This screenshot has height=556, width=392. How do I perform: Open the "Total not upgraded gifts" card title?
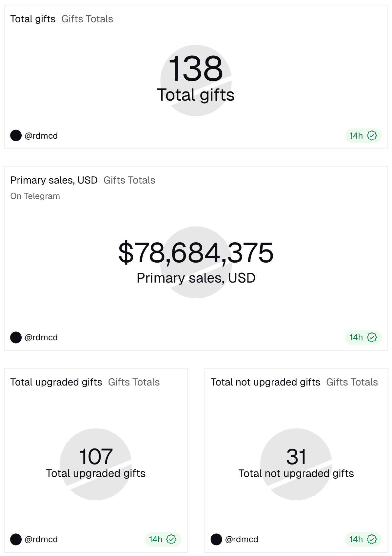click(x=265, y=382)
